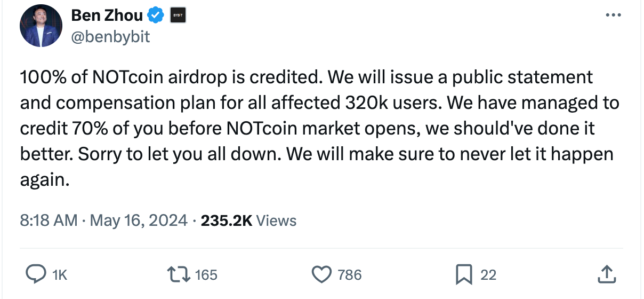Viewport: 644px width, 299px height.
Task: Toggle the bookmark icon
Action: click(464, 275)
